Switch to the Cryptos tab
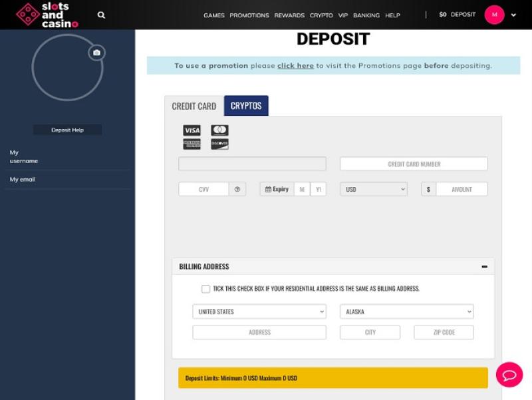The image size is (532, 400). (x=246, y=106)
